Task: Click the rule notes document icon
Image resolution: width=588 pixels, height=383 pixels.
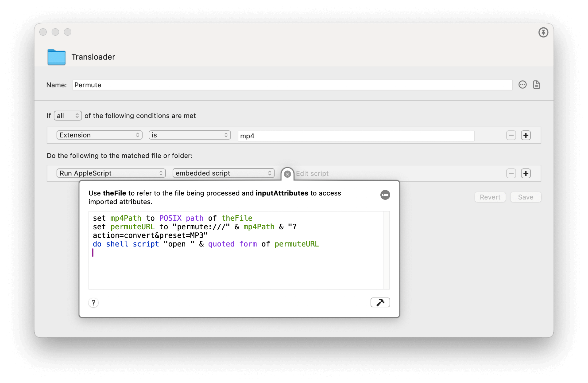Action: click(x=536, y=85)
